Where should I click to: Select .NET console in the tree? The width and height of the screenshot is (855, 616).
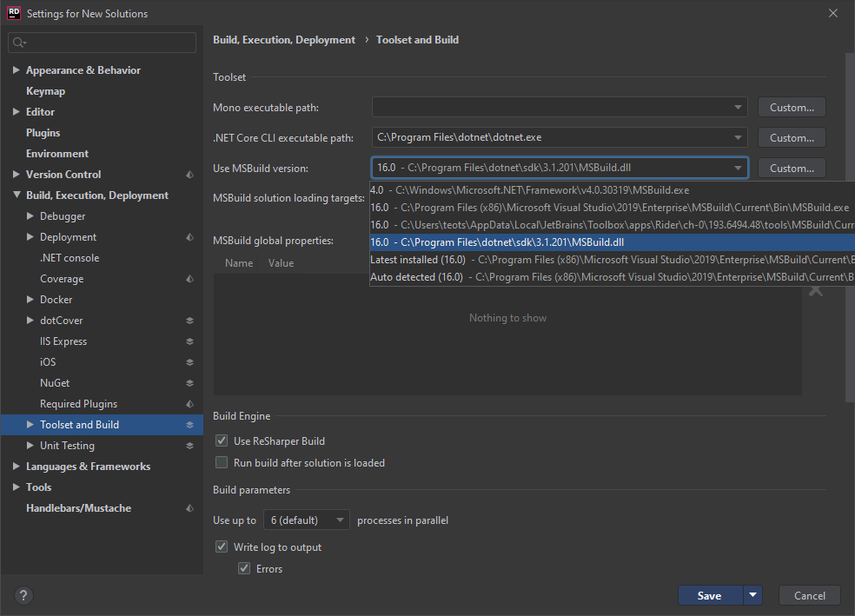70,258
